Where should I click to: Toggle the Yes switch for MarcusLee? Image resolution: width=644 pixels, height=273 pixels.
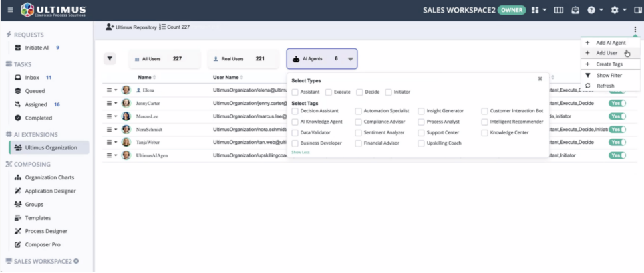(x=617, y=116)
